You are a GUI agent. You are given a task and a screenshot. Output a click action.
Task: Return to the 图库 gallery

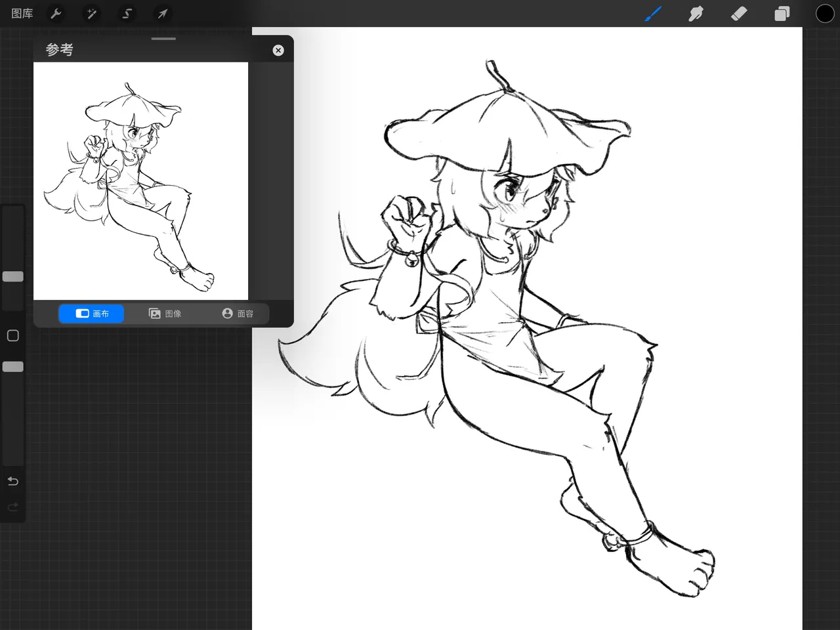22,13
